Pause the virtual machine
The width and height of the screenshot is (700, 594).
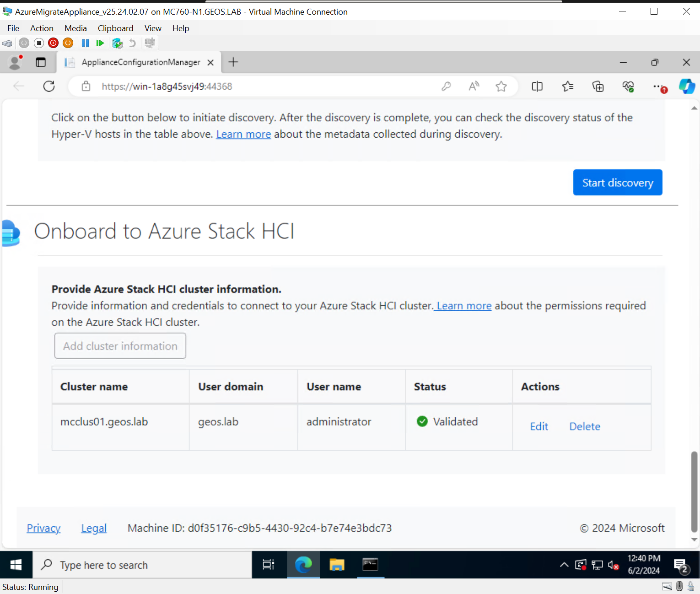point(85,43)
